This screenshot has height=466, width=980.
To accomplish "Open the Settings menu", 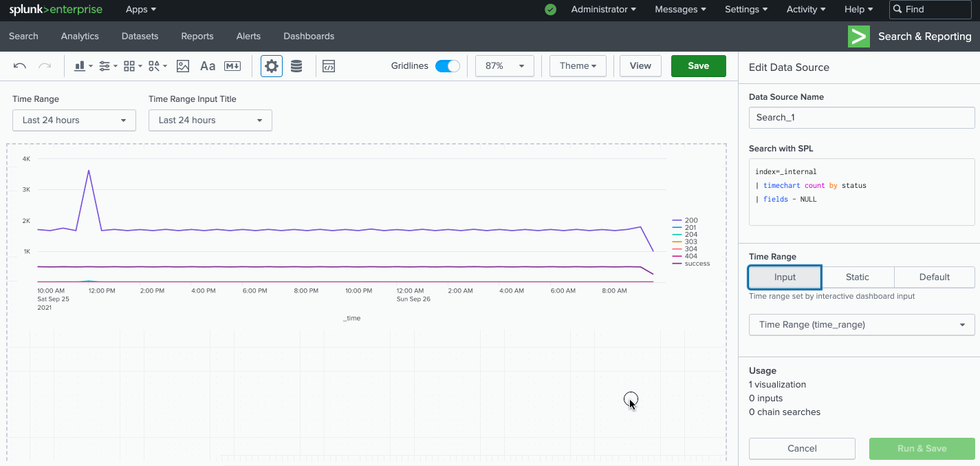I will 746,10.
